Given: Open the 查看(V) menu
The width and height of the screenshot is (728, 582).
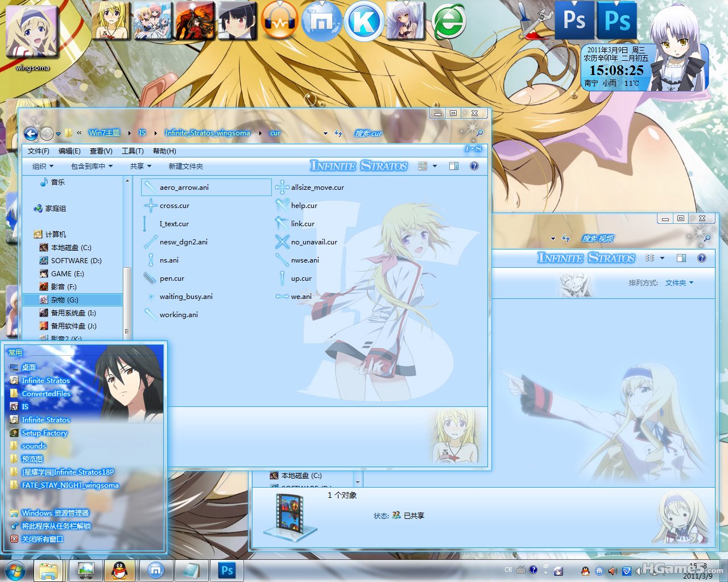Looking at the screenshot, I should coord(101,151).
